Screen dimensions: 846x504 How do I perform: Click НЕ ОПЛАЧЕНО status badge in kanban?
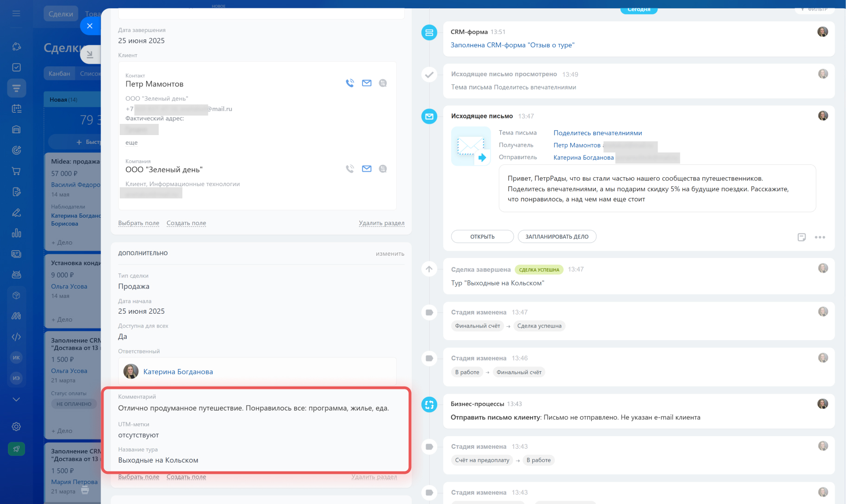coord(74,404)
